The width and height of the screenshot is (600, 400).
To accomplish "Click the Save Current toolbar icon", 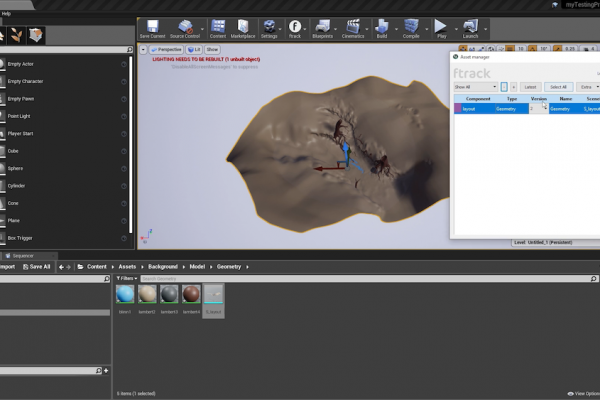I will (x=152, y=29).
